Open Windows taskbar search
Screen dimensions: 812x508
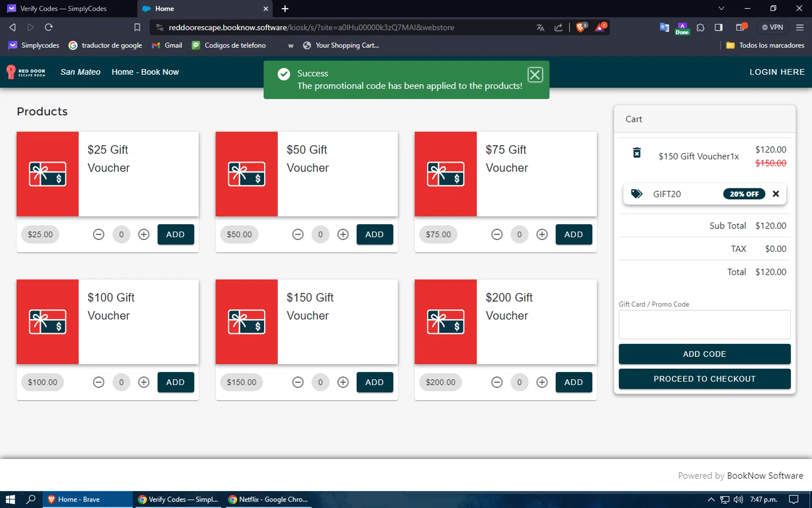(31, 499)
